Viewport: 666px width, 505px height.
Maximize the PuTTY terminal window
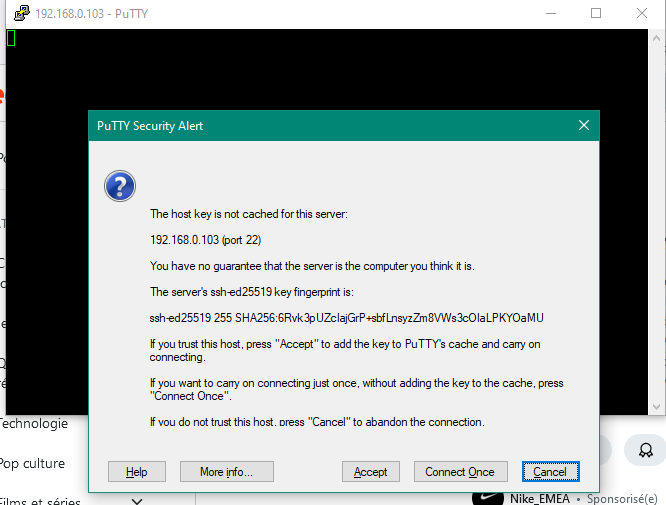(x=596, y=13)
